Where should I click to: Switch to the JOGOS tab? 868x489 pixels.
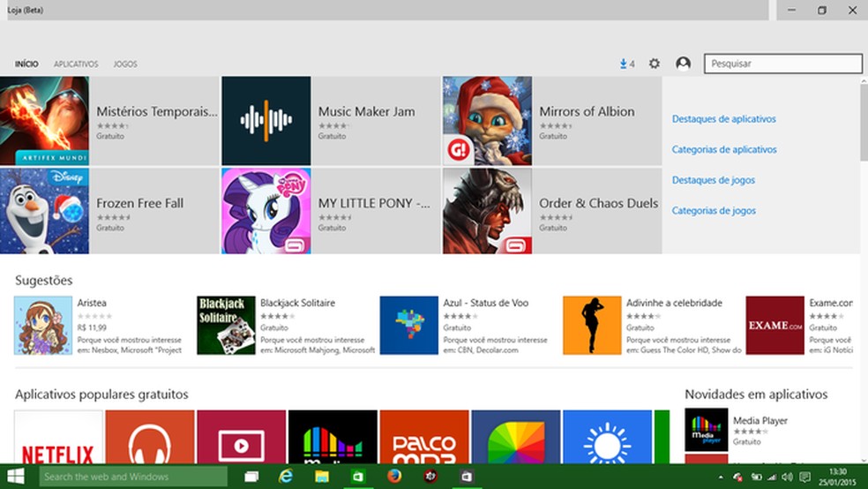coord(125,64)
